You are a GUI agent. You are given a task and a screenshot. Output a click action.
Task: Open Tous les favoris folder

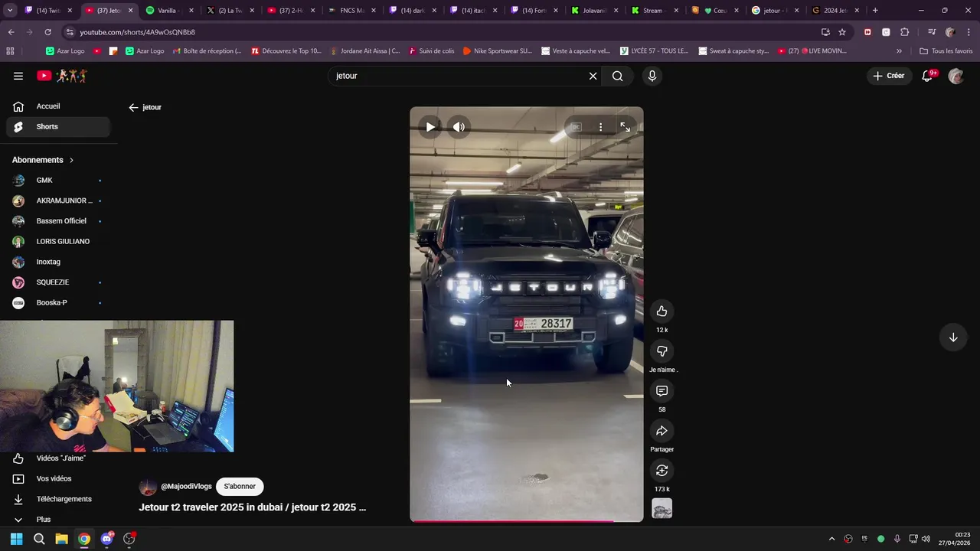point(947,51)
